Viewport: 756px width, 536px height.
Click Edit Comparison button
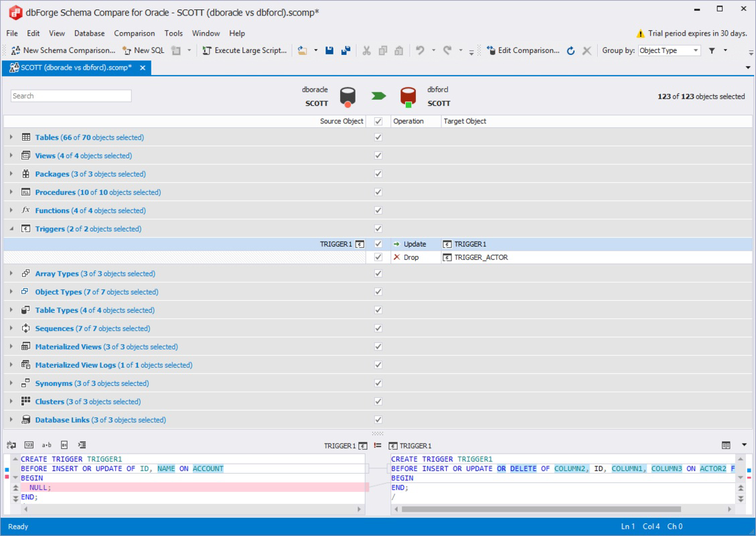pos(523,50)
